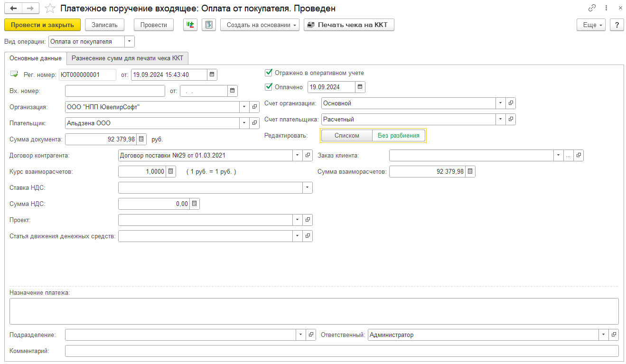Switch to Основные данные tab
This screenshot has height=364, width=626.
[x=36, y=58]
